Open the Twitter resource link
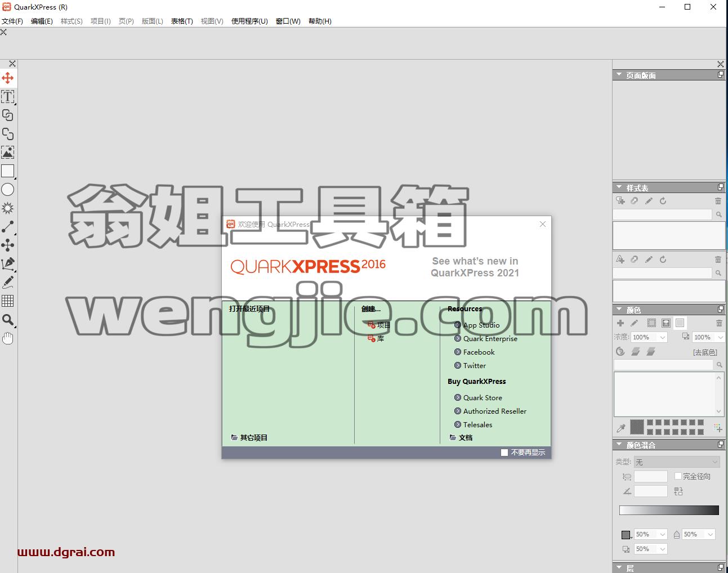 pyautogui.click(x=470, y=365)
